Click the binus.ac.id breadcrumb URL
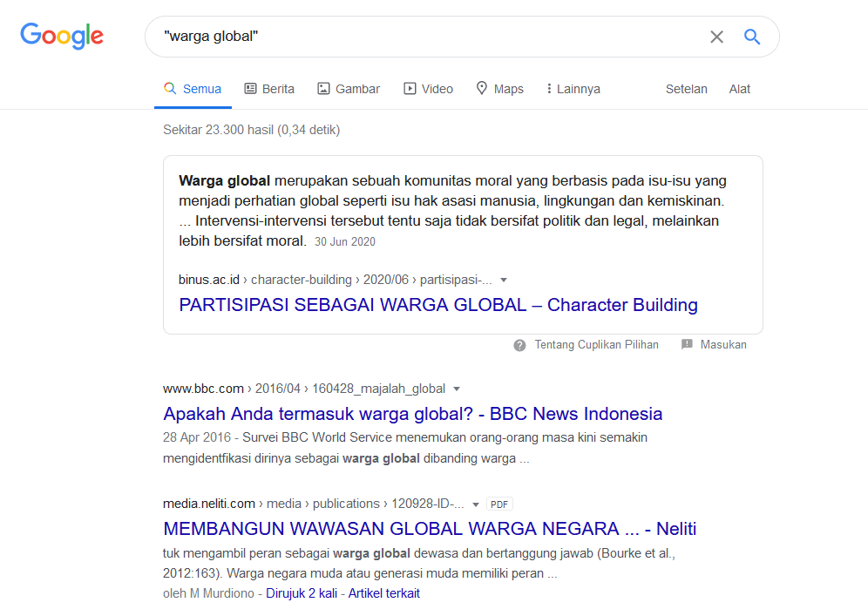 point(335,280)
